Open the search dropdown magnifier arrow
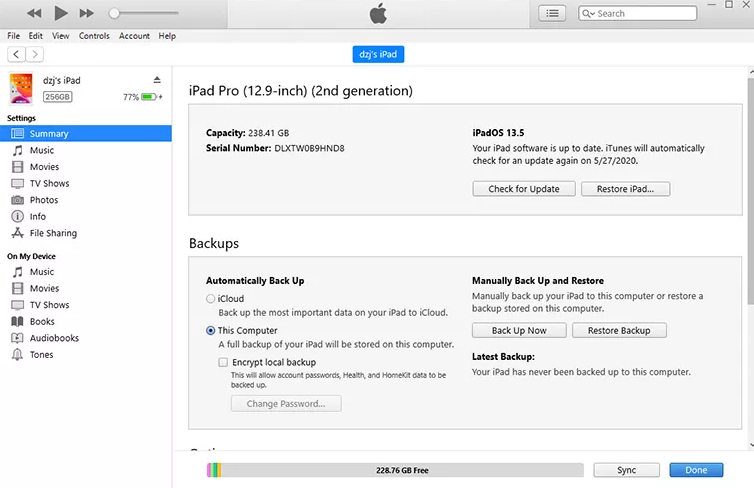The image size is (754, 488). click(x=589, y=13)
